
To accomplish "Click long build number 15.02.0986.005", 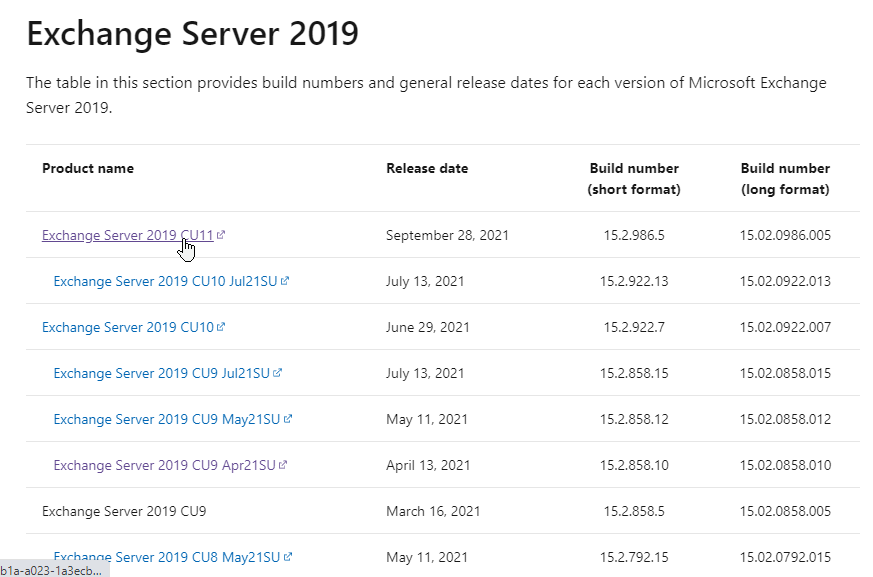I will click(x=785, y=236).
